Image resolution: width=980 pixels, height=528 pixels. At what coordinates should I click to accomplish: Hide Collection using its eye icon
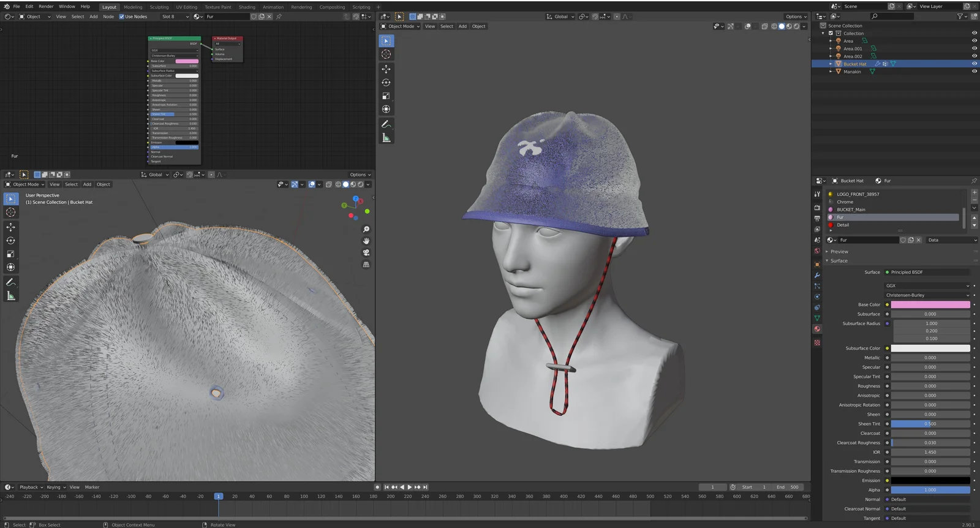point(974,33)
